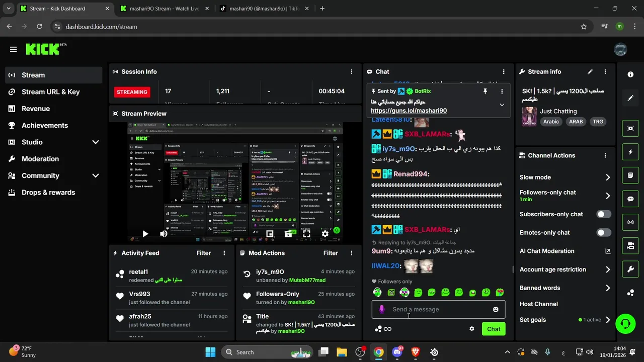Toggle the Session Info broadcast sidebar icon
The height and width of the screenshot is (362, 644).
pyautogui.click(x=630, y=222)
